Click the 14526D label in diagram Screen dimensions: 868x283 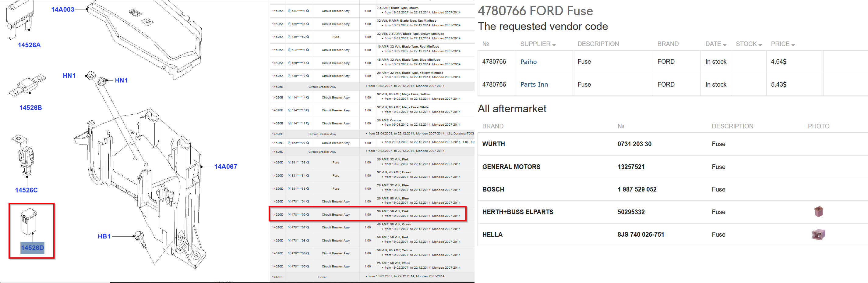(32, 248)
